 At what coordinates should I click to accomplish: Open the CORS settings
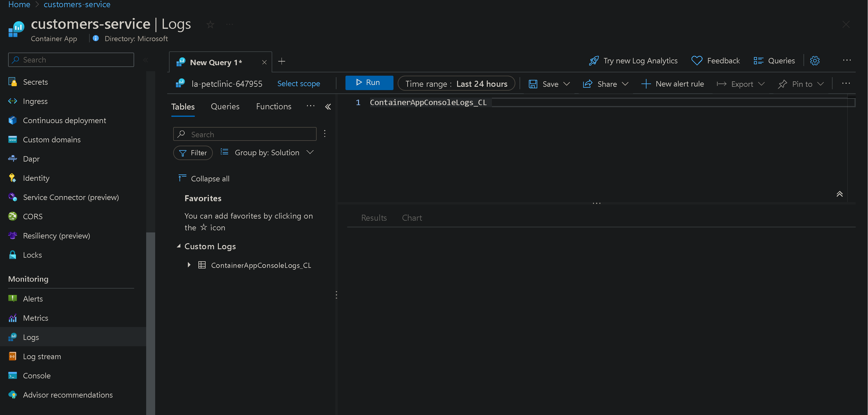tap(33, 217)
